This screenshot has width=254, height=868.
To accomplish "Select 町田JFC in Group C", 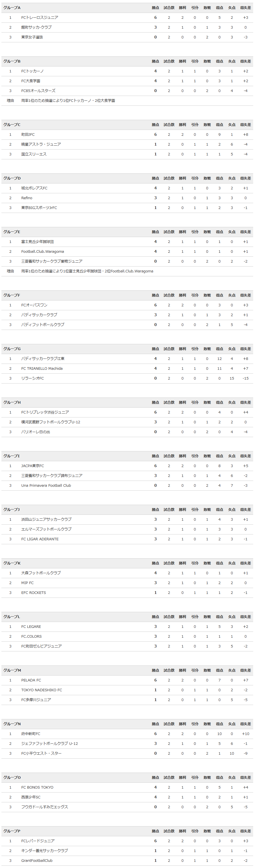I will pyautogui.click(x=28, y=134).
